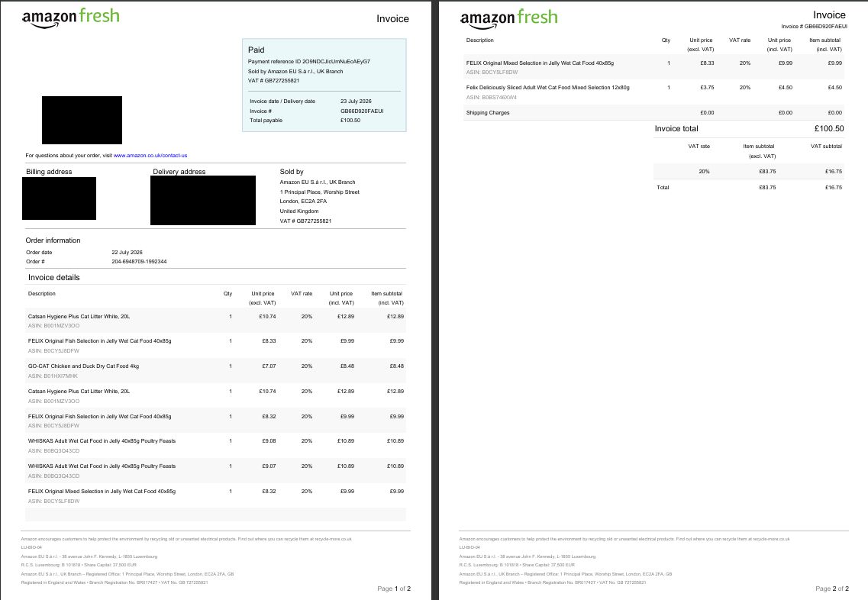
Task: Select the 'United Kingdom' address line
Action: tap(299, 211)
